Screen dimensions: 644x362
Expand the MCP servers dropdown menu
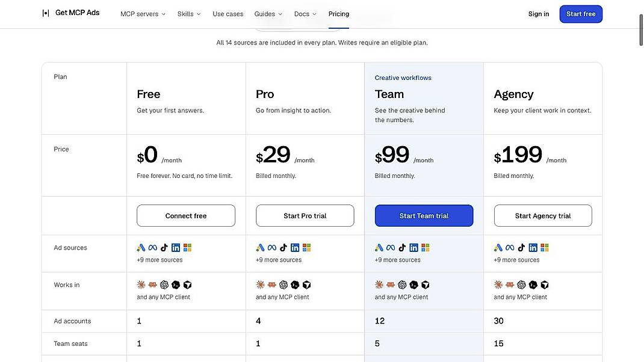[143, 14]
